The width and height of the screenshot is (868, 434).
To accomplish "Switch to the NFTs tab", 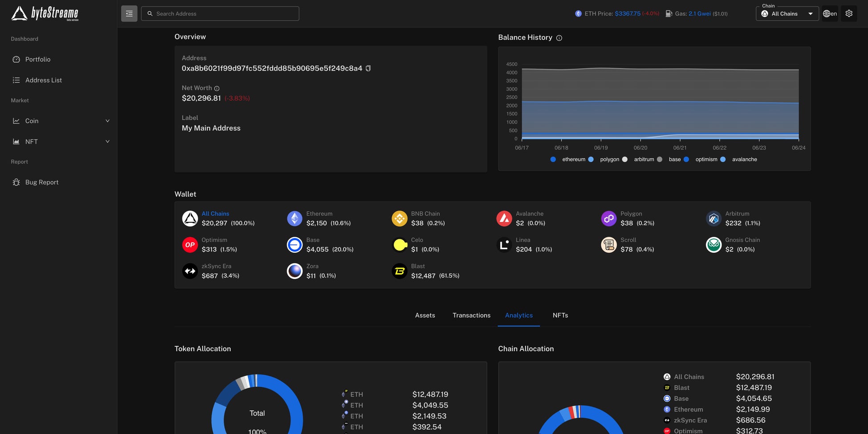I will tap(560, 315).
